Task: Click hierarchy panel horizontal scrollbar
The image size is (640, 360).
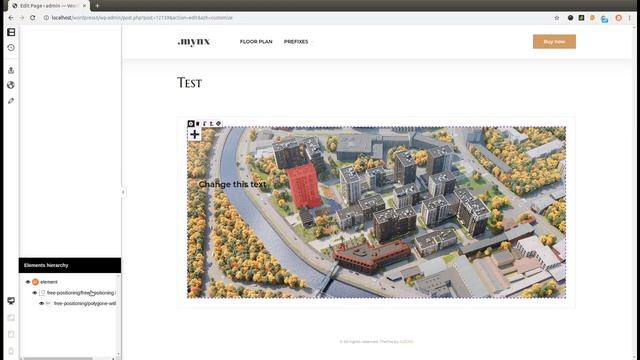Action: click(58, 358)
